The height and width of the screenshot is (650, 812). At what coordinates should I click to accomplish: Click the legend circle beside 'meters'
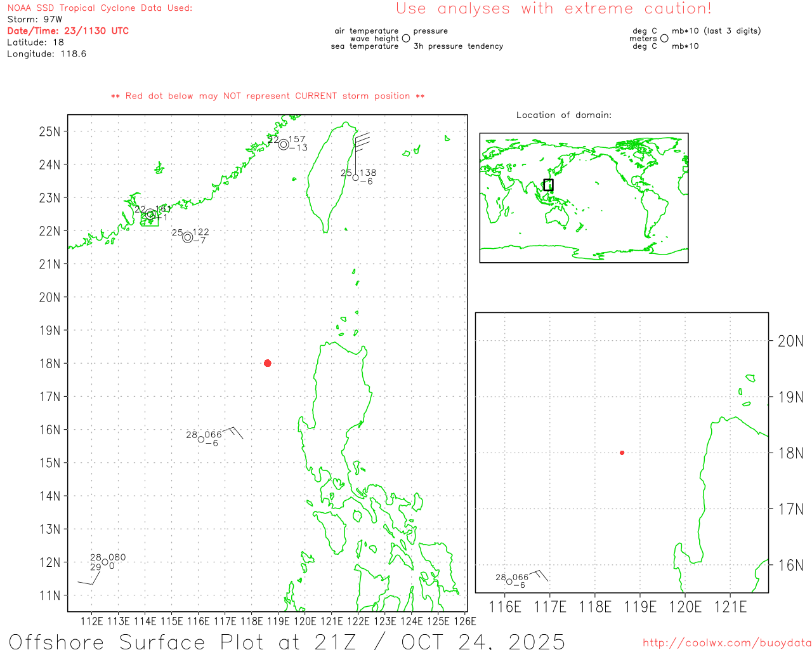664,39
